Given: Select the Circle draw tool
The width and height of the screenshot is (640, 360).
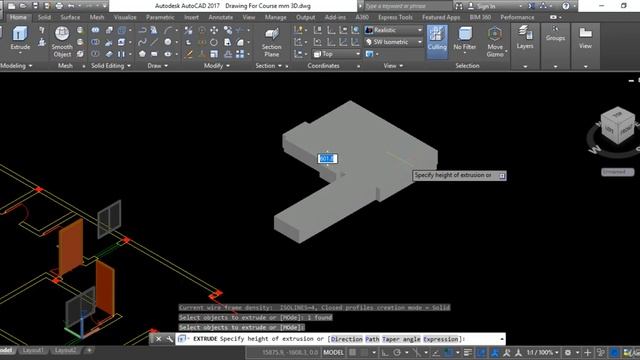Looking at the screenshot, I should coord(168,42).
